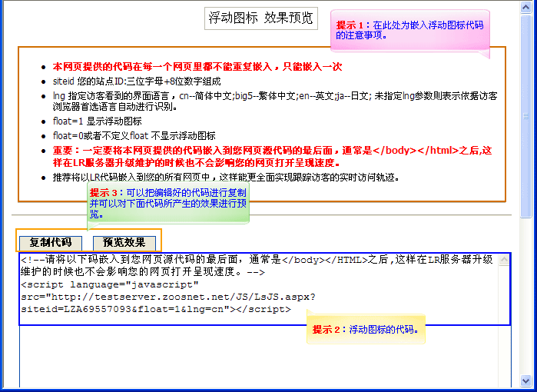Click the line 'float=0或者不定义float 不显示浮动图标'
The image size is (537, 392).
(x=134, y=136)
